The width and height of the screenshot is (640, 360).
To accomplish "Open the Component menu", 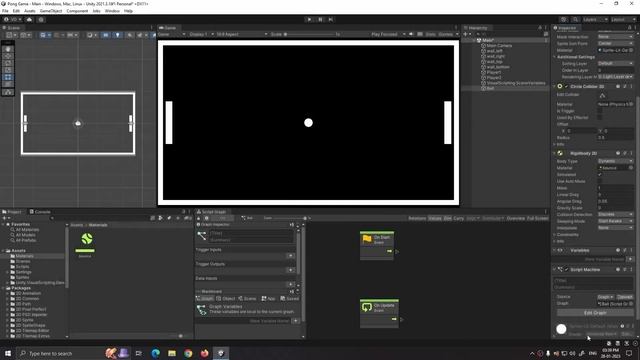I will point(77,11).
